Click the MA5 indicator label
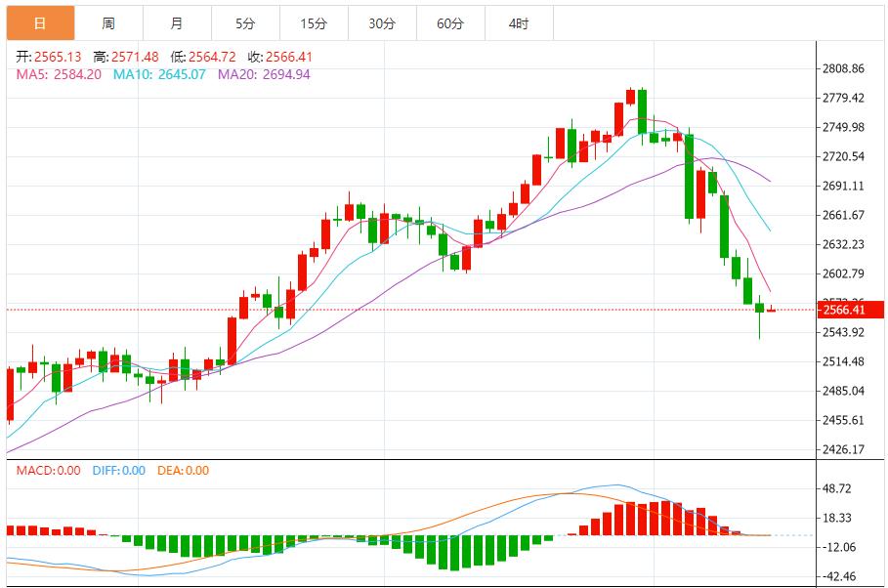 [59, 74]
